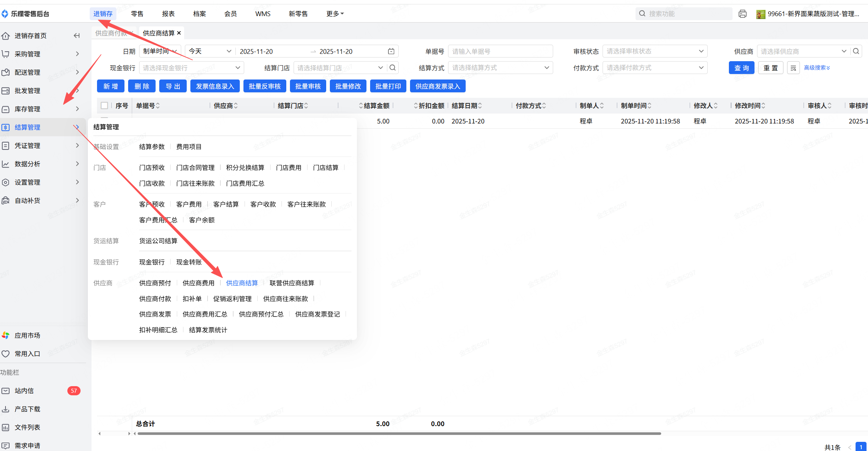Viewport: 868px width, 451px height.
Task: Click the horizontal table scrollbar
Action: point(399,433)
